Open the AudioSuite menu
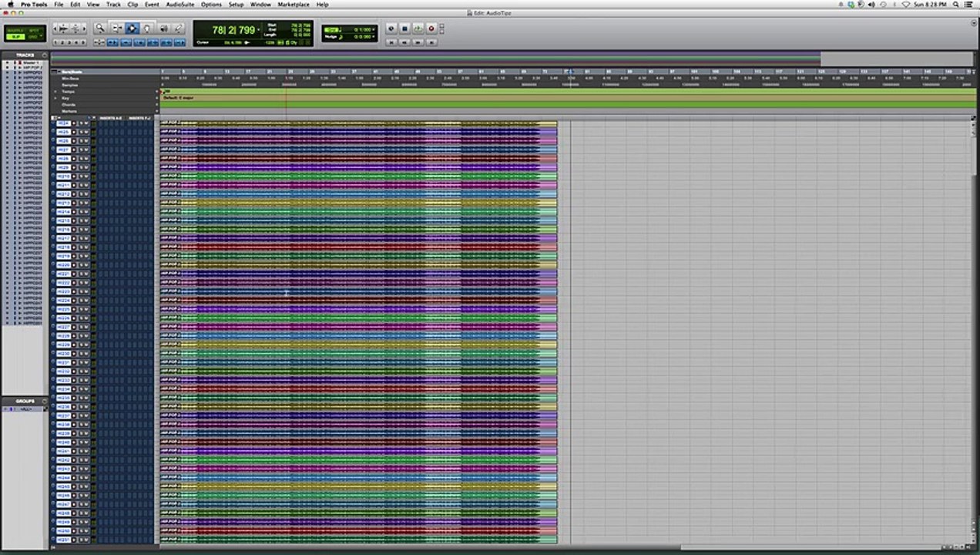980x555 pixels. point(180,4)
